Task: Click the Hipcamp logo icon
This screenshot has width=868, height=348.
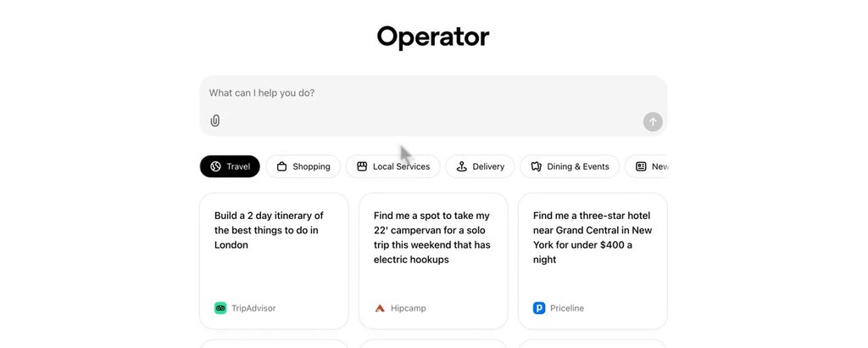Action: pos(380,308)
